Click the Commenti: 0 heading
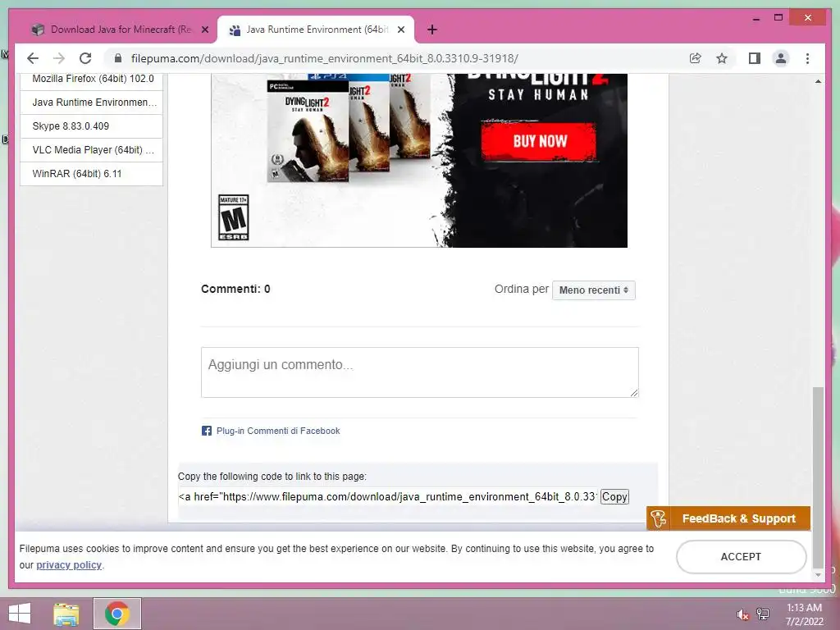 tap(235, 290)
